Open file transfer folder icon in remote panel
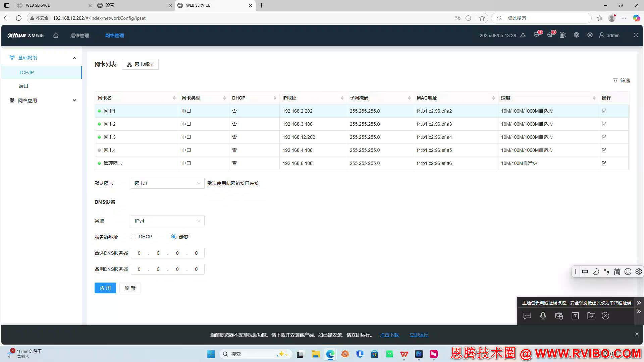 (591, 316)
